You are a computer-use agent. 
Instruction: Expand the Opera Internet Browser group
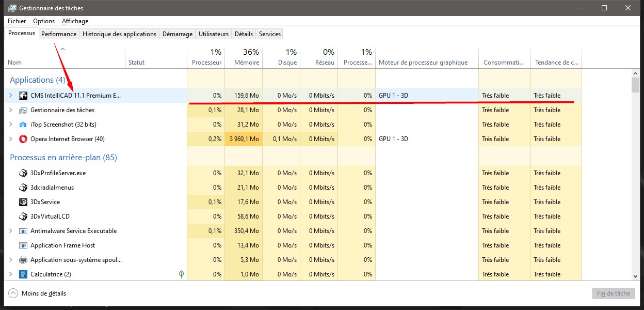(x=10, y=139)
